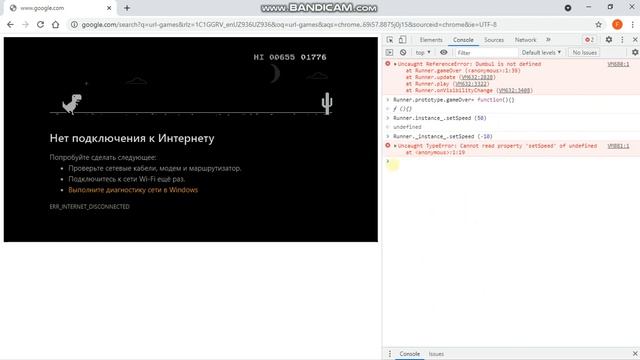Viewport: 640px width, 360px height.
Task: Click the red error count badge
Action: coord(589,40)
